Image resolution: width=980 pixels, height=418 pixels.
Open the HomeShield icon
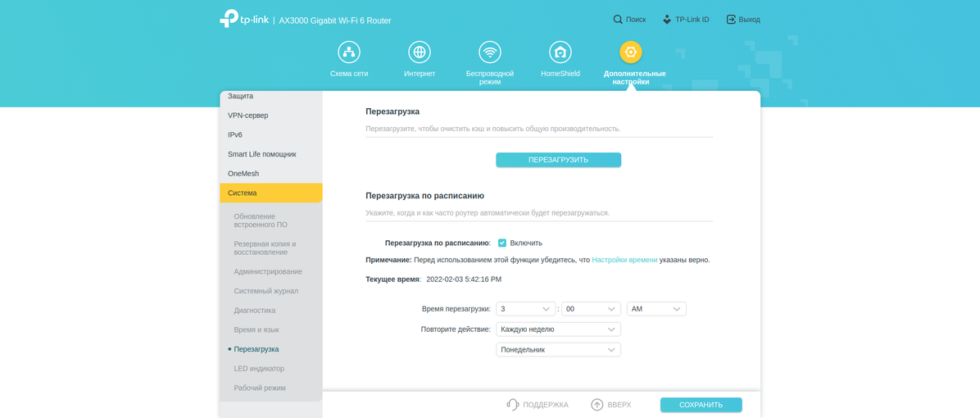(560, 52)
